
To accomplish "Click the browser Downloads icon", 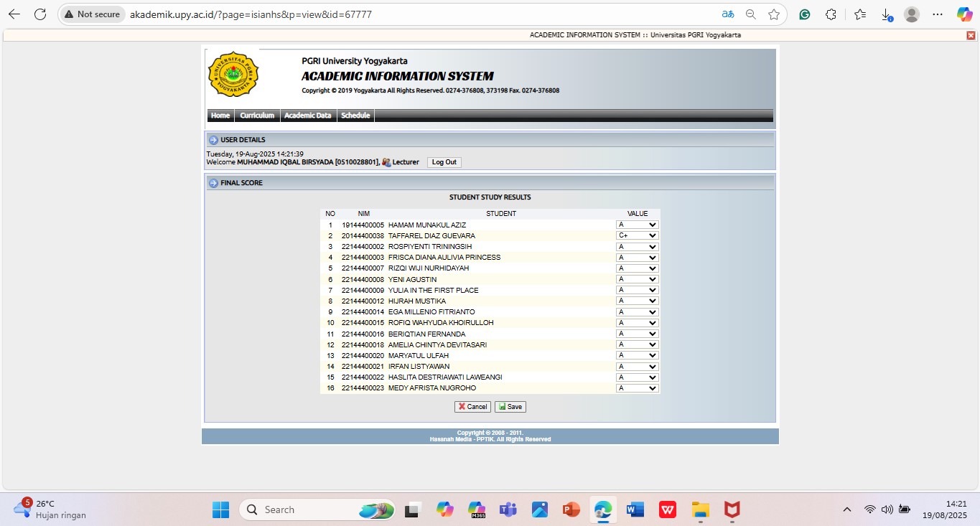I will click(887, 14).
